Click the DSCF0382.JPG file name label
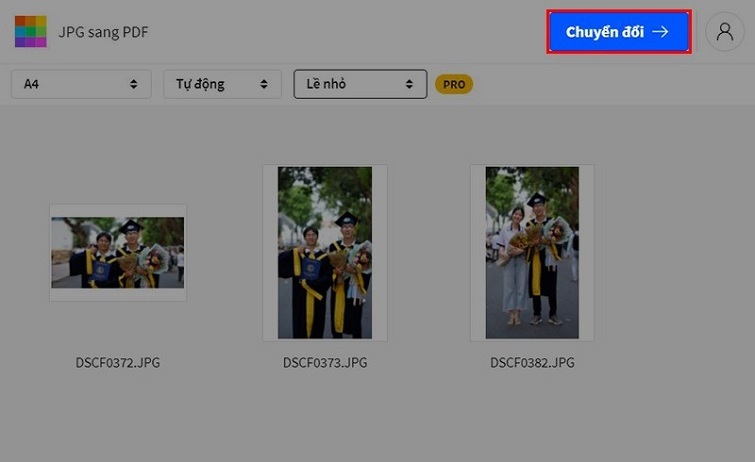Screen dimensions: 755x462 point(531,363)
